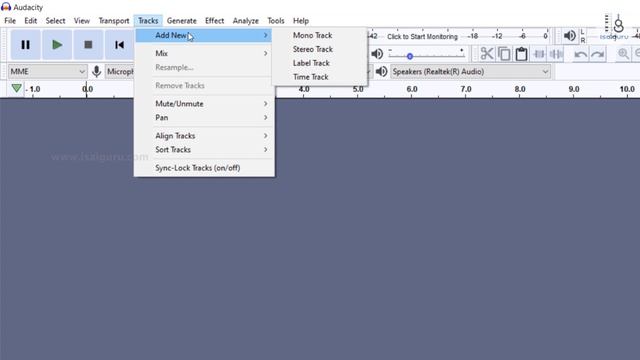The width and height of the screenshot is (640, 360).
Task: Close the open Tracks menu
Action: tap(148, 20)
